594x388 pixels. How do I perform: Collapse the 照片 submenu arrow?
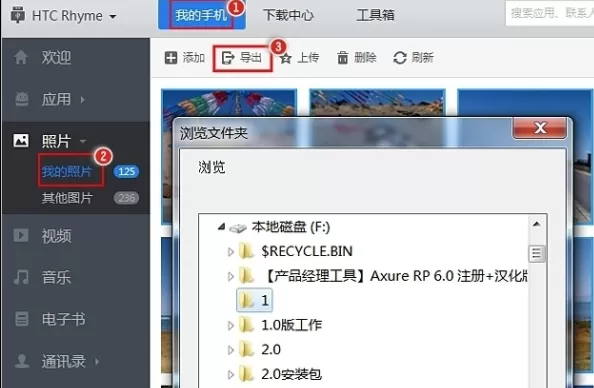[83, 142]
